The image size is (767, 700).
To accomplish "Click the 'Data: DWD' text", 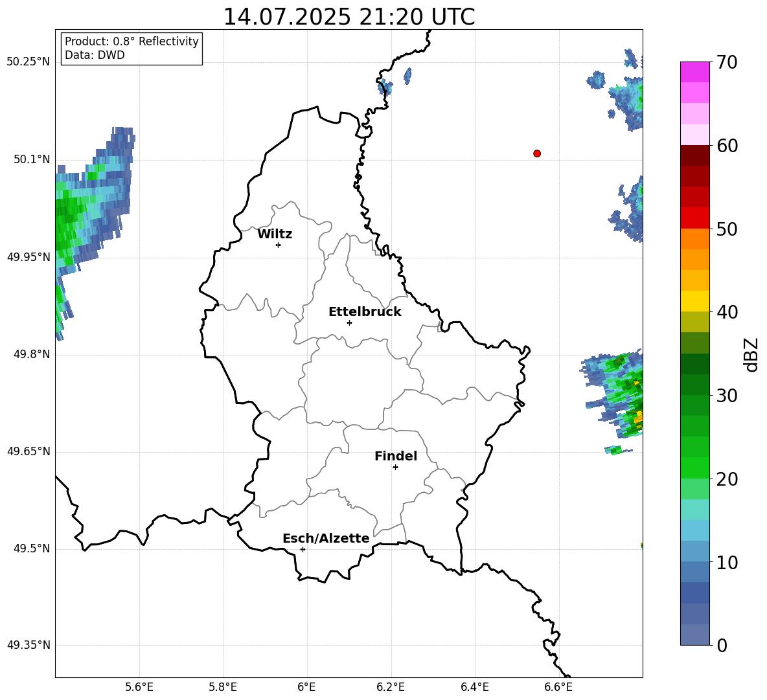I will [95, 55].
